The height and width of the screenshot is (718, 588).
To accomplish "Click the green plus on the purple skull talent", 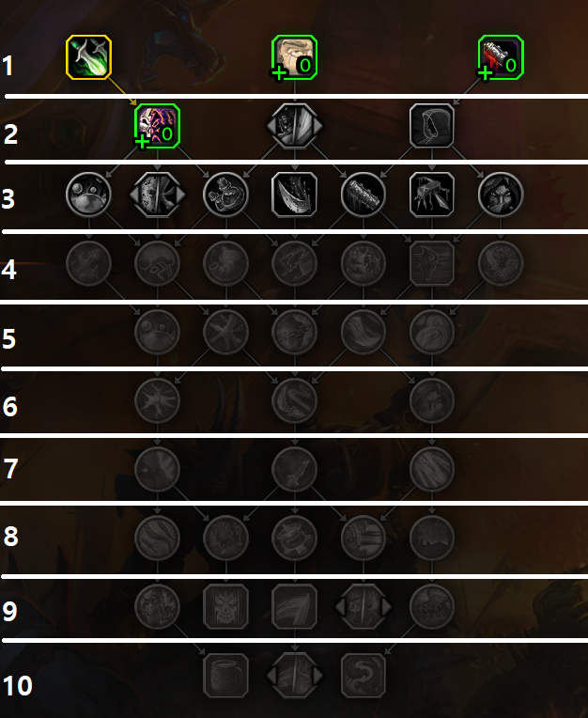I will [x=142, y=142].
